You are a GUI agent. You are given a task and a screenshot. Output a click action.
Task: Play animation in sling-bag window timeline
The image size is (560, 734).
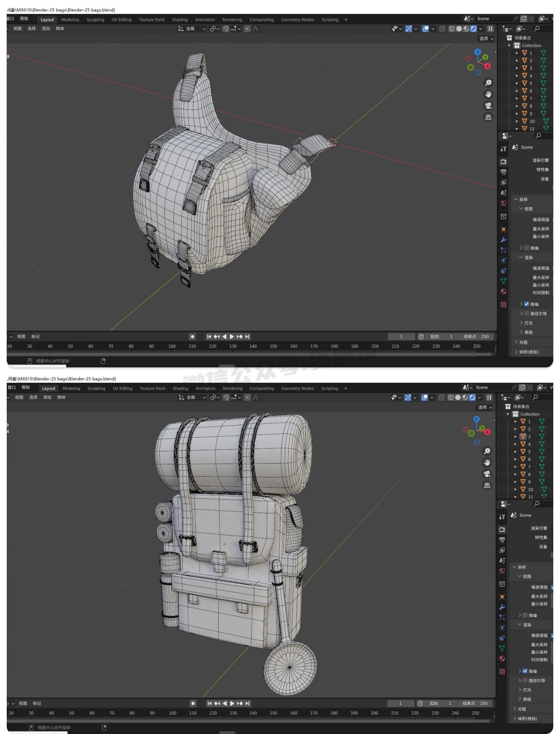click(x=232, y=336)
